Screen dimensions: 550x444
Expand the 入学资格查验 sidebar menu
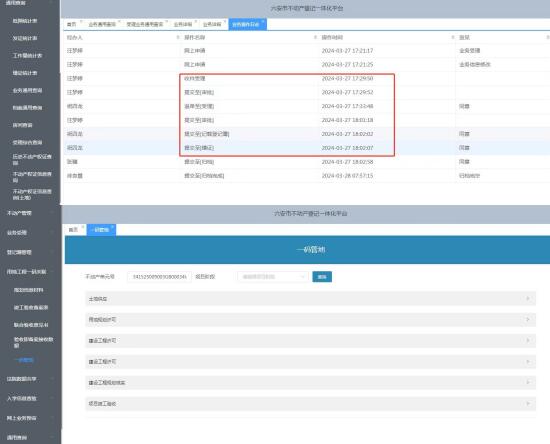pyautogui.click(x=31, y=398)
